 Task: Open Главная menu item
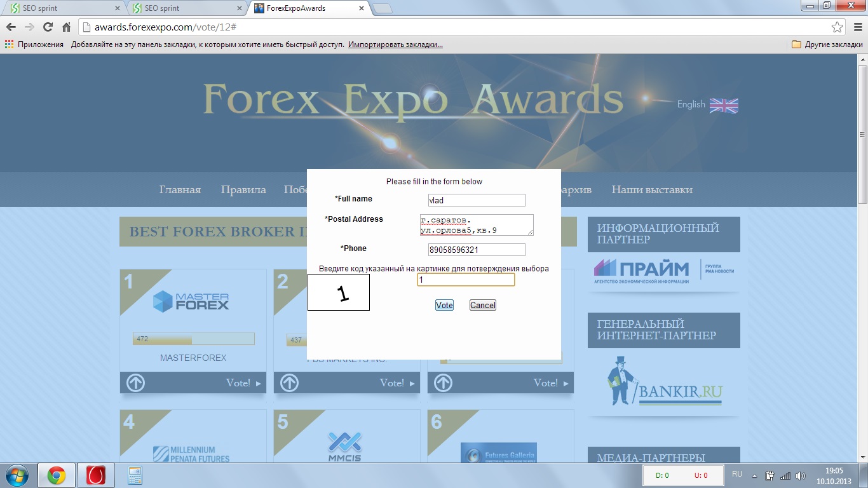[x=180, y=189]
